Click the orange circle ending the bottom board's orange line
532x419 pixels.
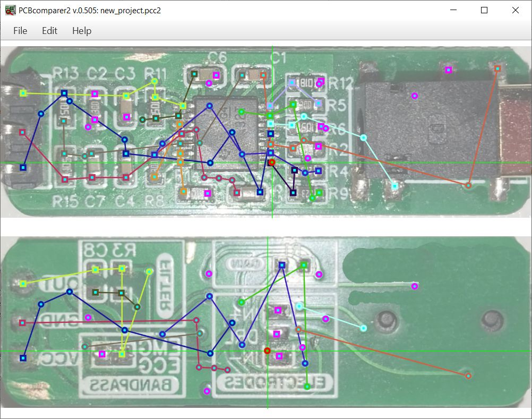pos(468,375)
